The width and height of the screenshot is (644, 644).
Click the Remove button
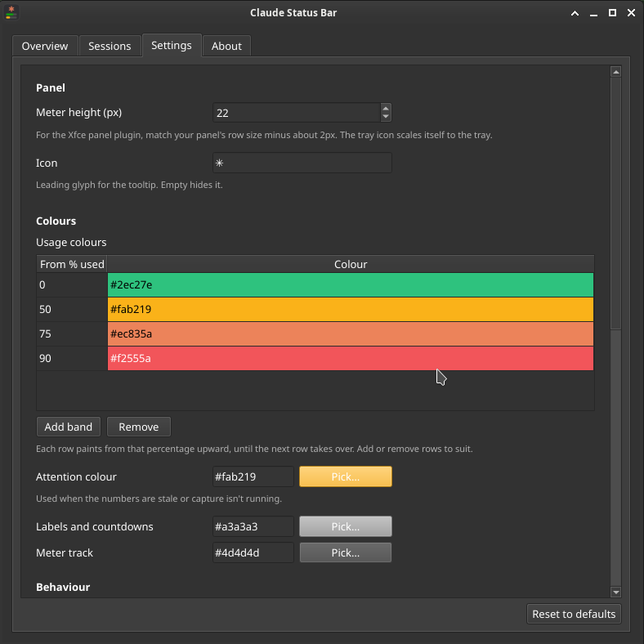click(139, 427)
